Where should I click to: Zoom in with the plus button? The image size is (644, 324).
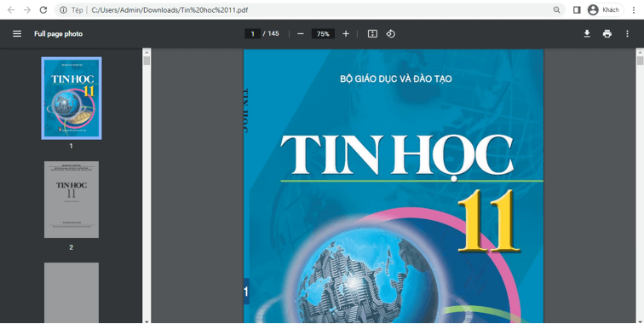(x=346, y=34)
